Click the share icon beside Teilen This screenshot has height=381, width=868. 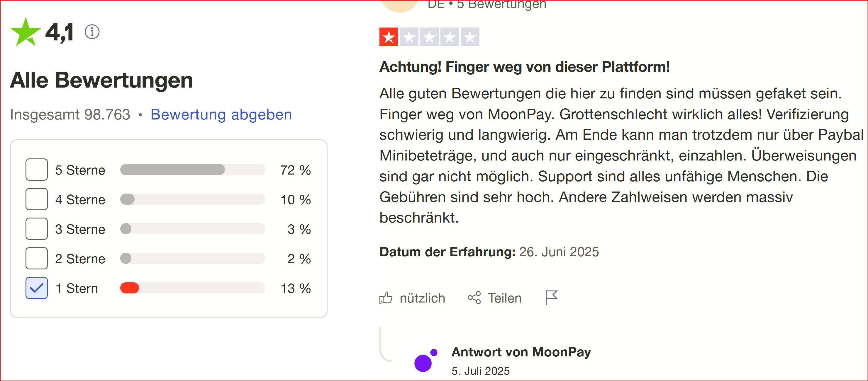[x=474, y=298]
